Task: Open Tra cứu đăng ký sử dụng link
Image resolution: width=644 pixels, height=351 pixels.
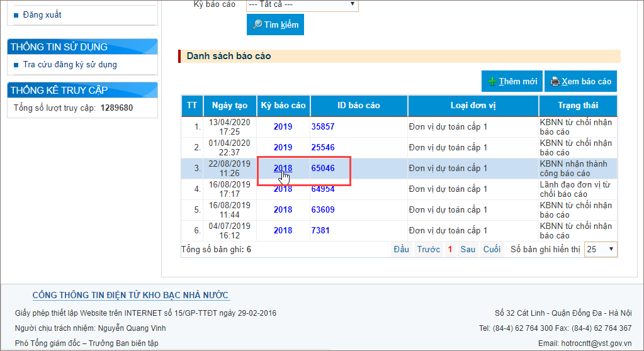Action: (x=70, y=64)
